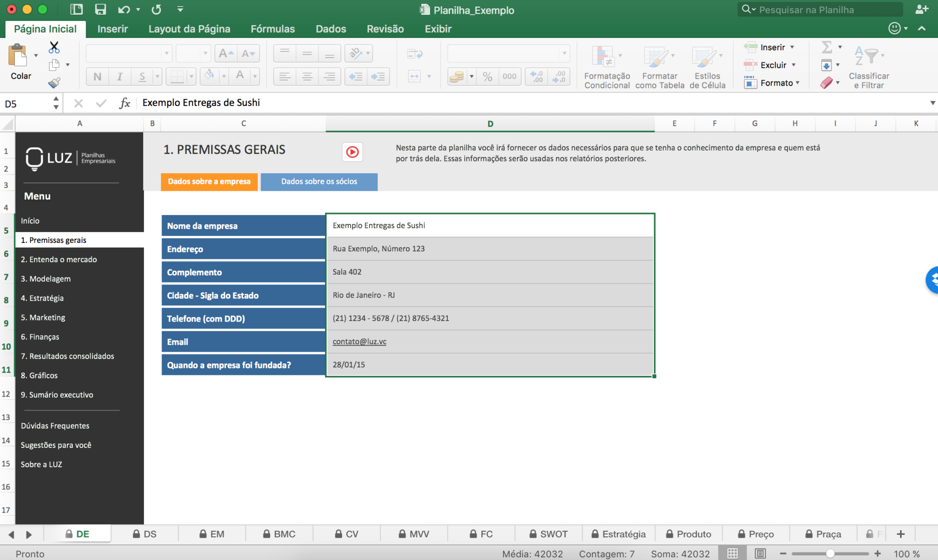Toggle italic I formatting button
Screen dimensions: 938x560
click(x=119, y=76)
